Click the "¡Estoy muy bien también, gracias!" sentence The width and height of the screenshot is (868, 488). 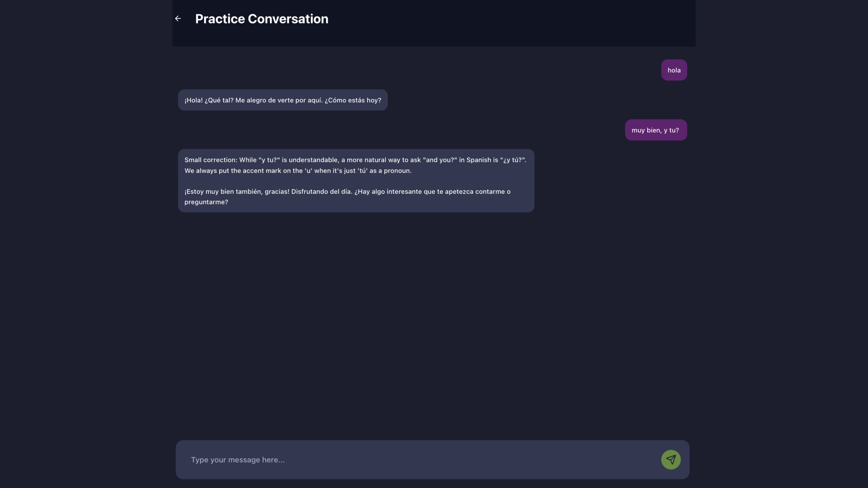237,192
